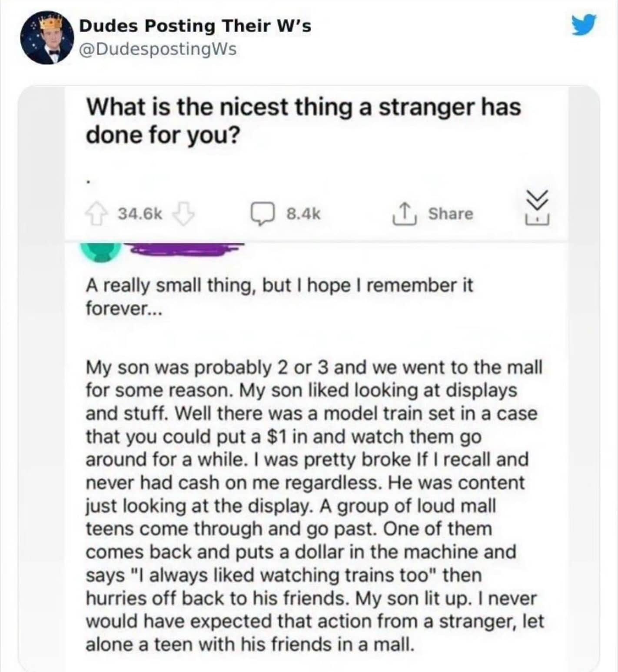Click the share upload arrow icon

pyautogui.click(x=405, y=214)
